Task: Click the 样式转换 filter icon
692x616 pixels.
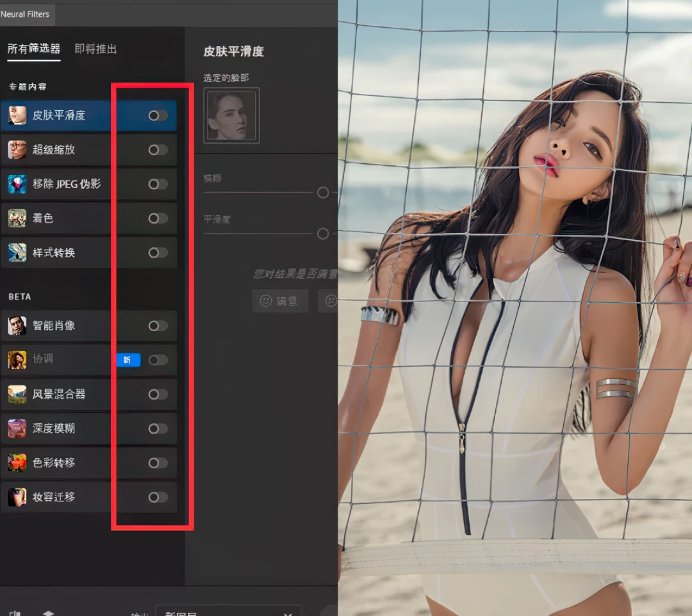Action: tap(17, 253)
